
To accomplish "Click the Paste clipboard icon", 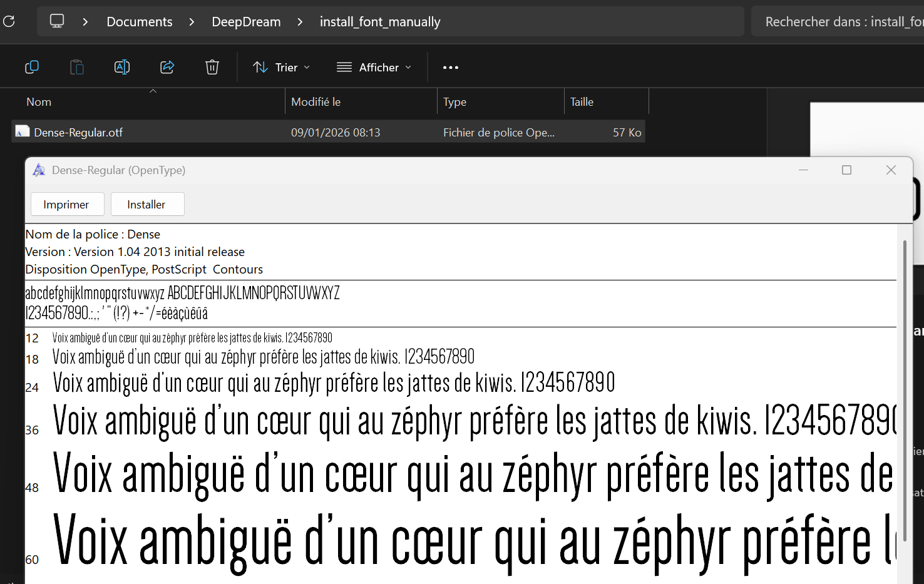I will point(77,67).
